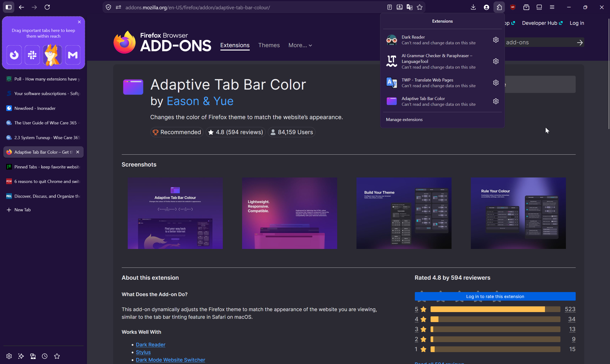Switch to 'Your software subscriptions' tab
Image resolution: width=610 pixels, height=364 pixels.
(43, 93)
